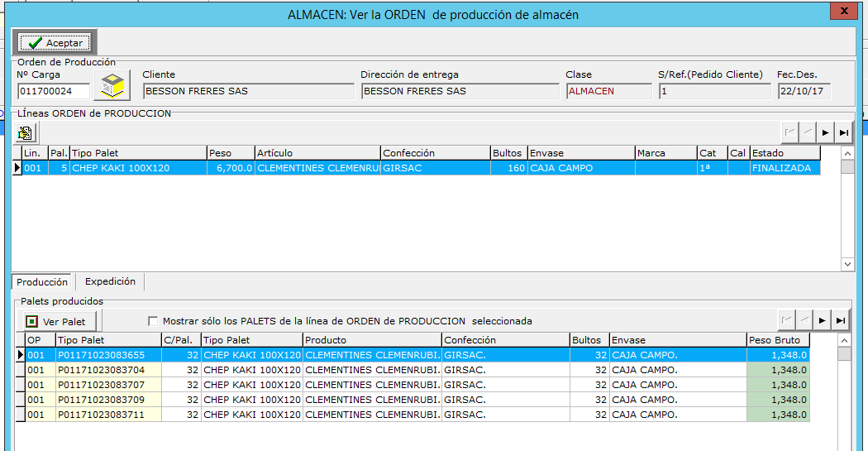Go to next record in order lines navigator
The height and width of the screenshot is (451, 868).
tap(824, 132)
